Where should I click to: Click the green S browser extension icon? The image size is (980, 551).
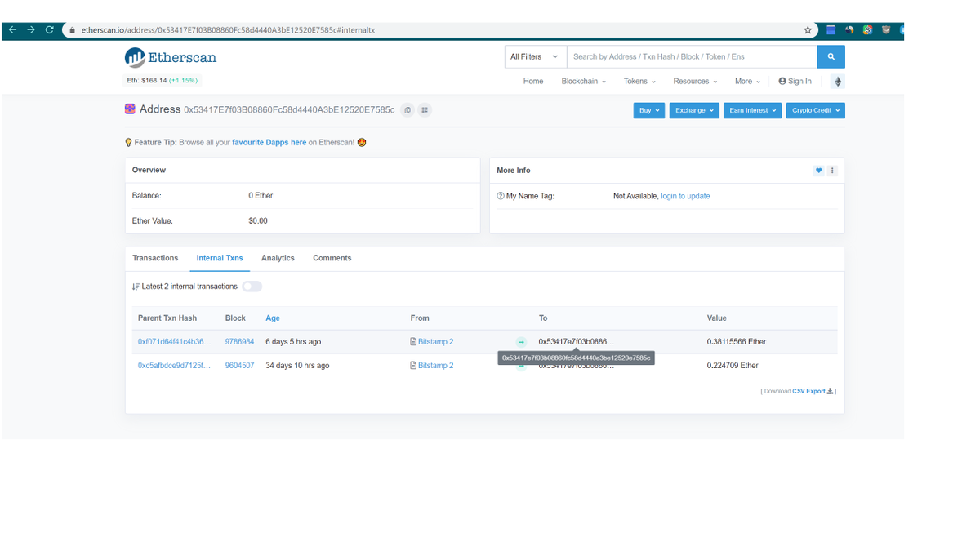[x=867, y=30]
